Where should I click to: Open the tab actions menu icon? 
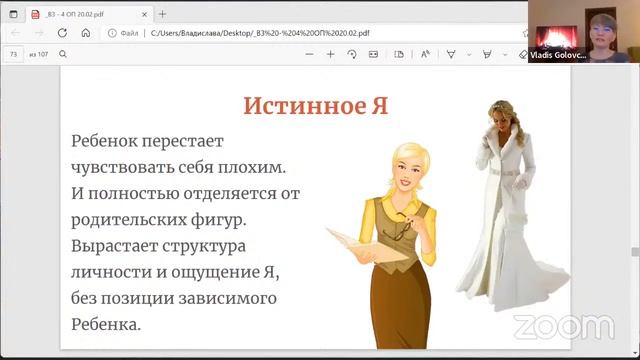point(13,14)
